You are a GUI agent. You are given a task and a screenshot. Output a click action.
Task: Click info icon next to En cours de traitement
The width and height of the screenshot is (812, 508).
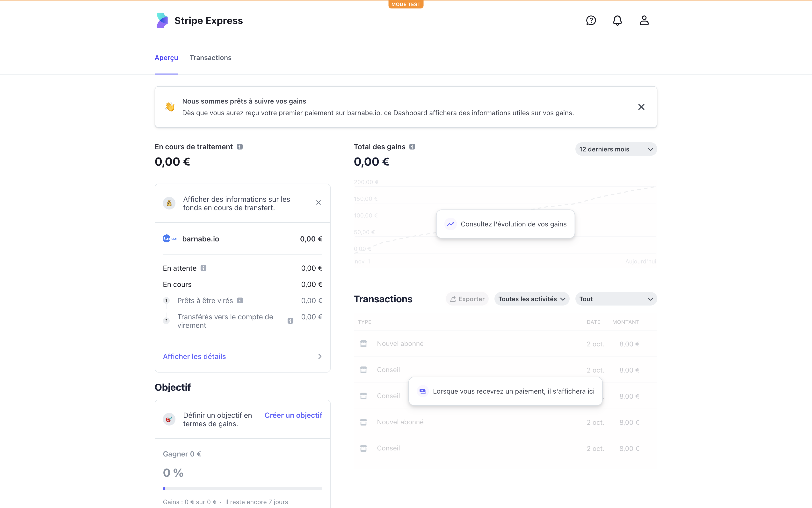(x=239, y=147)
